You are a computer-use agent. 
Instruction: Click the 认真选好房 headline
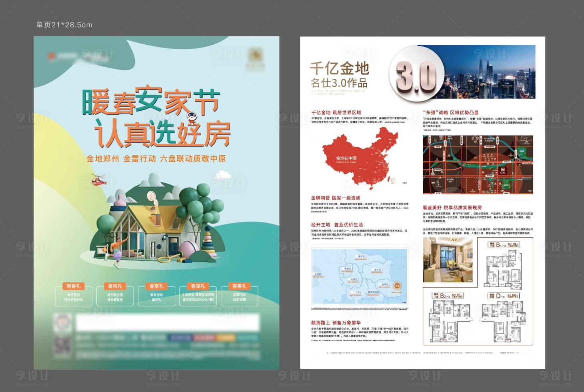[162, 133]
